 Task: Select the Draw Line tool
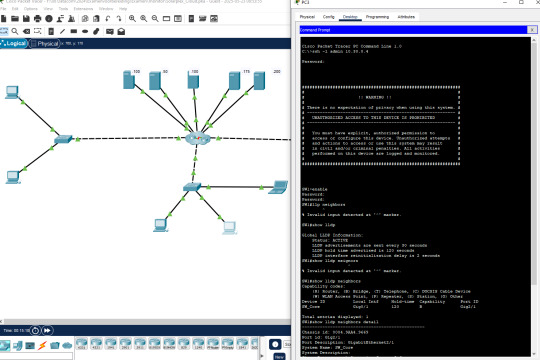[x=62, y=31]
